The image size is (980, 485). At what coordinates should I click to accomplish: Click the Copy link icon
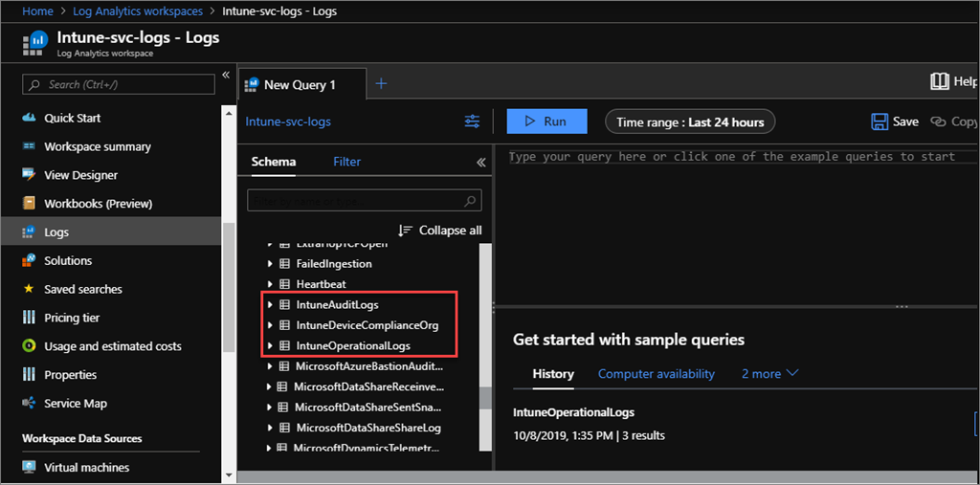939,121
